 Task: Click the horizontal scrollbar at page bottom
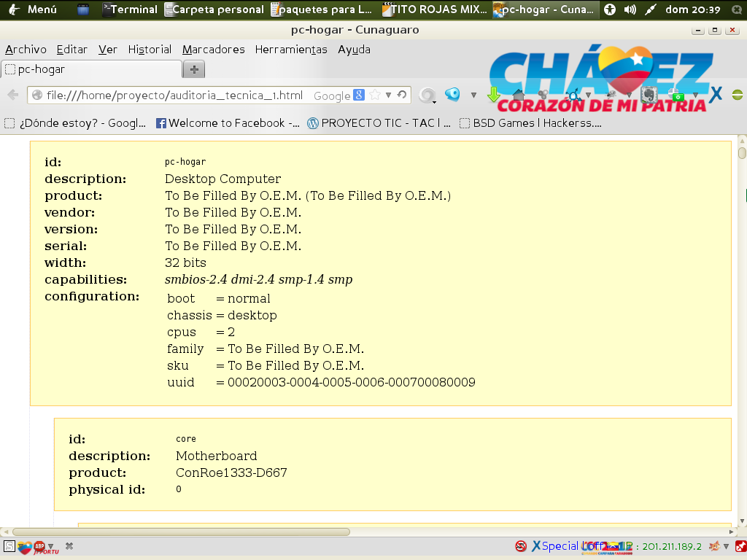(181, 532)
